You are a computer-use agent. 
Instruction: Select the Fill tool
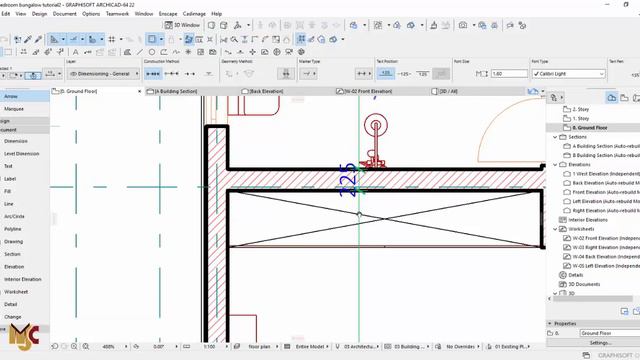pyautogui.click(x=24, y=191)
